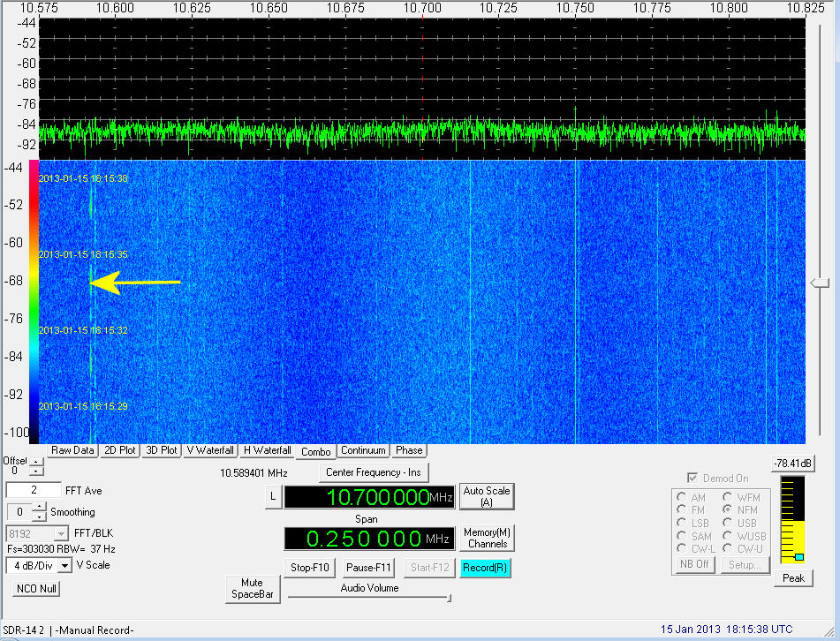Screen dimensions: 840x641
Task: Open the V Waterfall tab
Action: (210, 450)
